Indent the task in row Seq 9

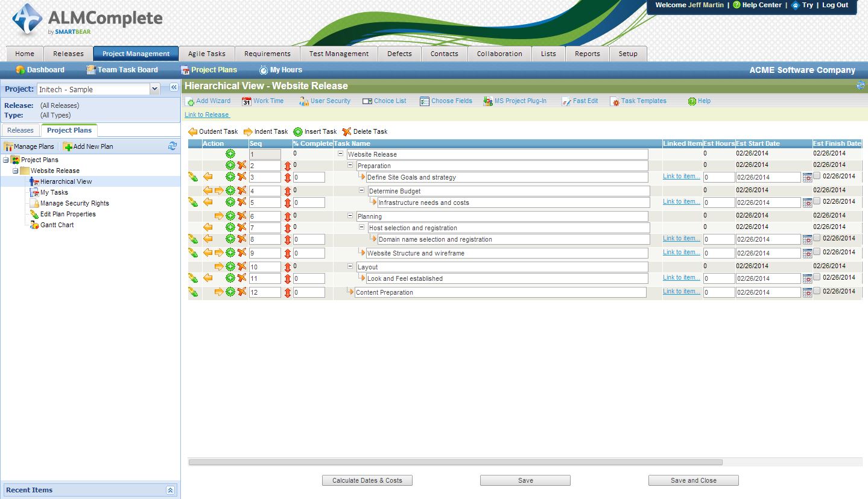tap(219, 253)
